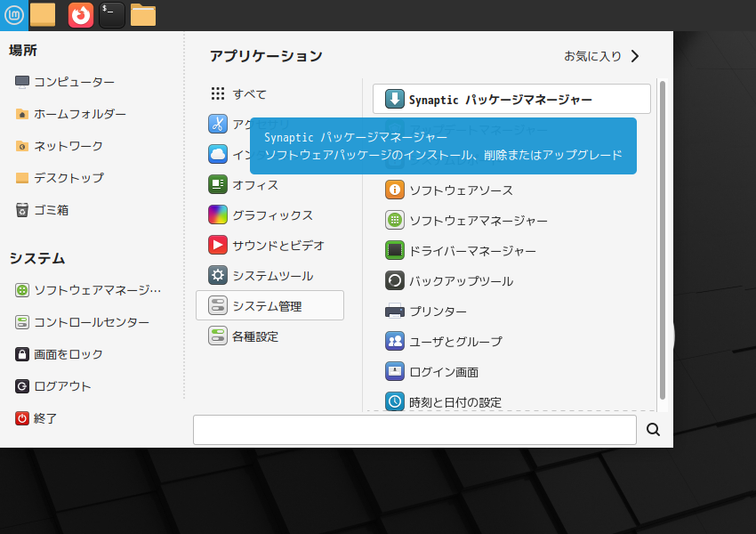The width and height of the screenshot is (756, 534).
Task: Open the file manager icon on the panel
Action: pos(142,14)
